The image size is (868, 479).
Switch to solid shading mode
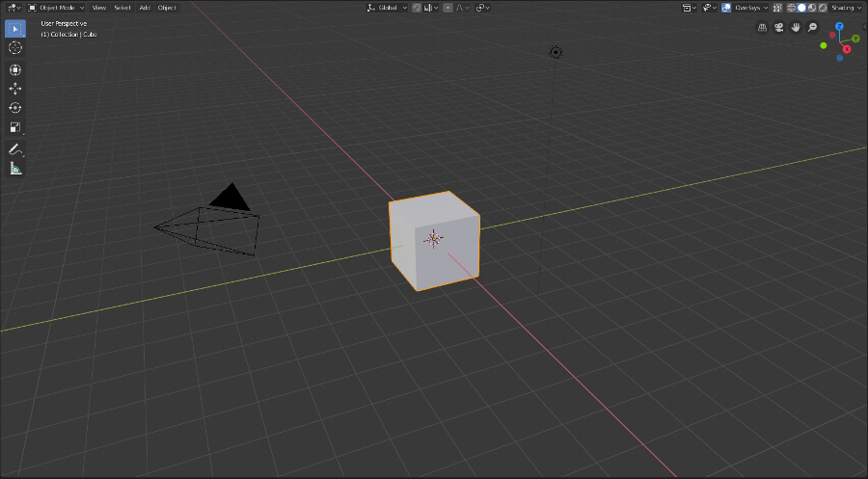pyautogui.click(x=801, y=8)
